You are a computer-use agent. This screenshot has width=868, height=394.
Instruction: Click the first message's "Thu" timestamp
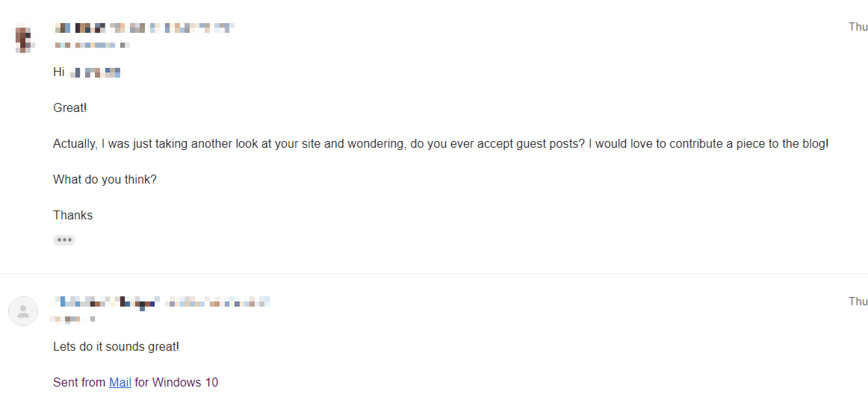pos(858,27)
